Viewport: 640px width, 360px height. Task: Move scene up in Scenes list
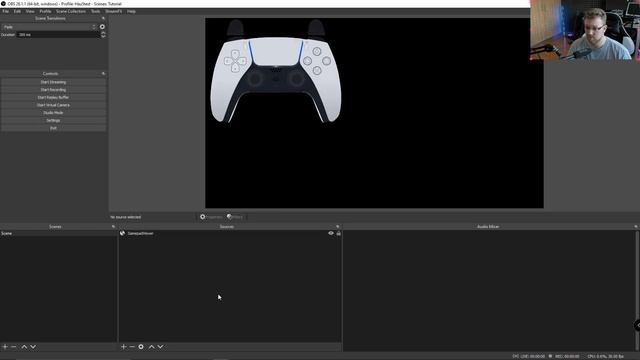(x=24, y=347)
